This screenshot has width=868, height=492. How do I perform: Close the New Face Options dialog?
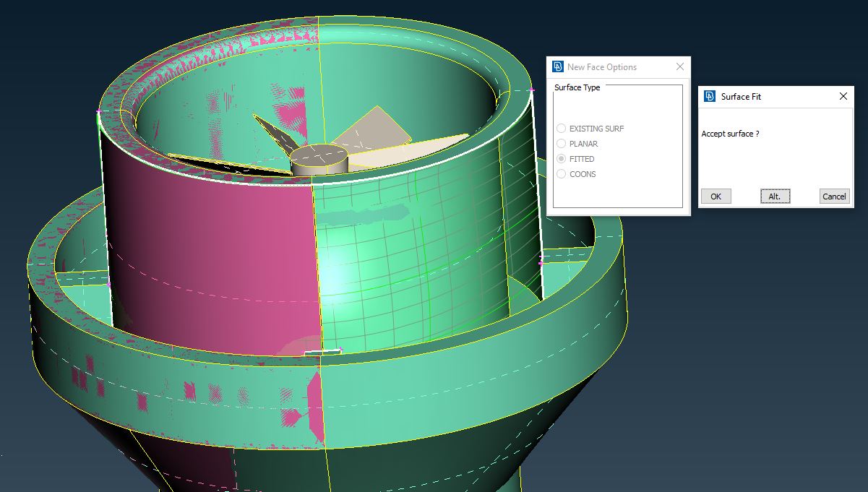679,66
